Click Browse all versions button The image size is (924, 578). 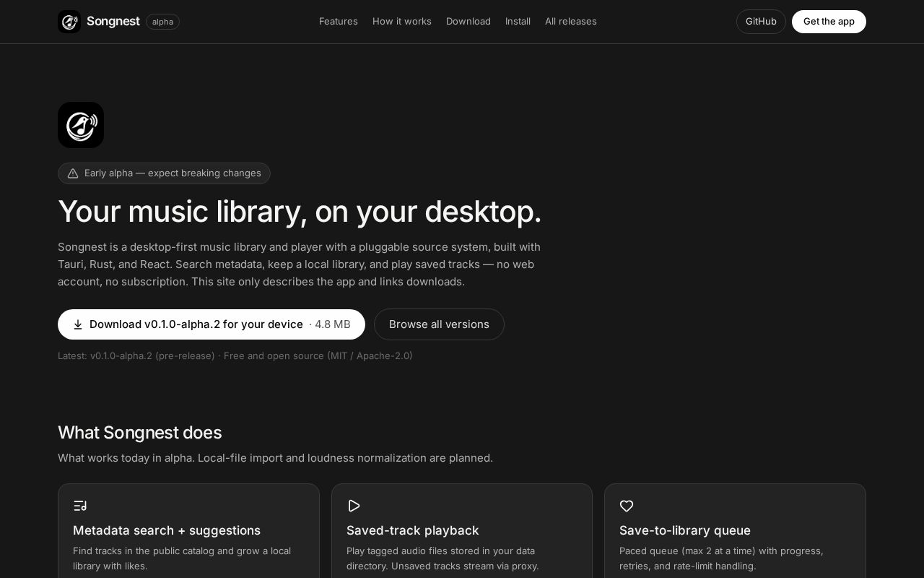(439, 324)
